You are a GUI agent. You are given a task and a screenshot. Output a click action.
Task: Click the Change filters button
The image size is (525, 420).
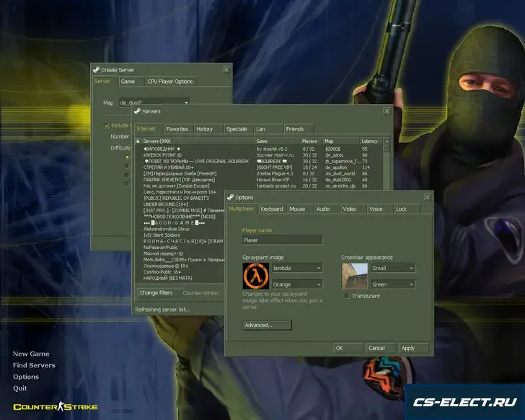click(x=159, y=293)
